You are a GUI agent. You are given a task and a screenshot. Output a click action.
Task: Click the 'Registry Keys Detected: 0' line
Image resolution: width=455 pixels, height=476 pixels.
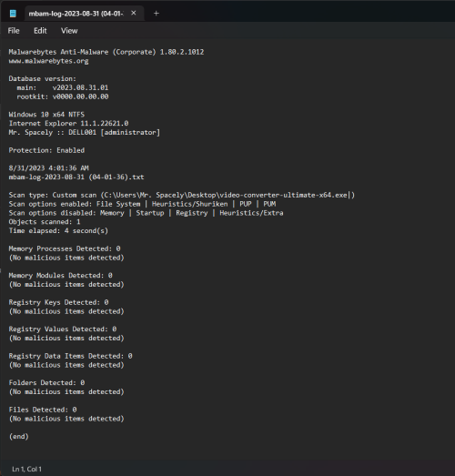point(58,302)
